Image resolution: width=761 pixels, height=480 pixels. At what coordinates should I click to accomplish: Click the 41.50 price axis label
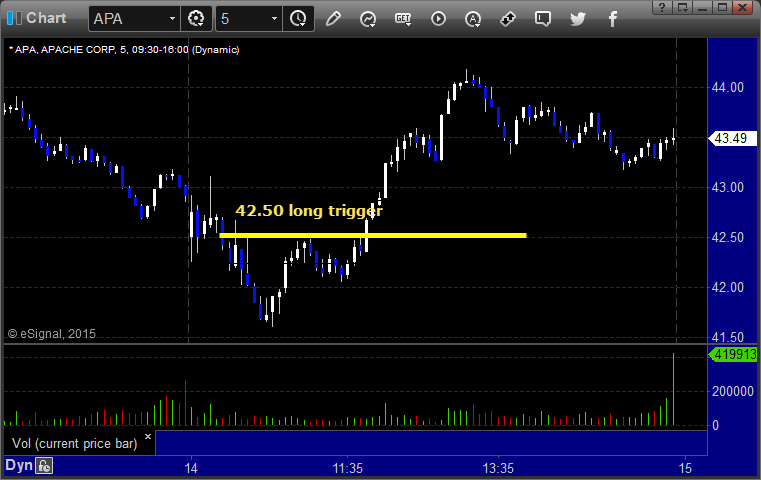[x=728, y=337]
